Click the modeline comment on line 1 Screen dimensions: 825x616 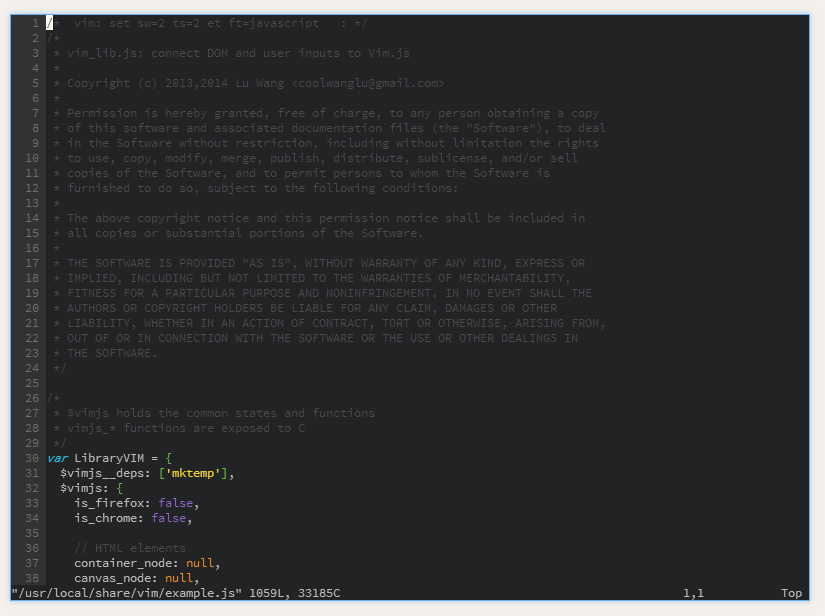click(207, 23)
